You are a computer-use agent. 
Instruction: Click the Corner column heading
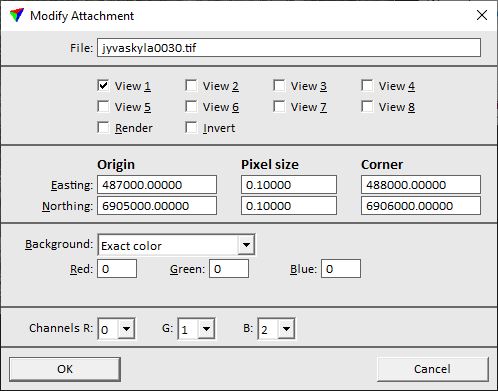pos(382,165)
